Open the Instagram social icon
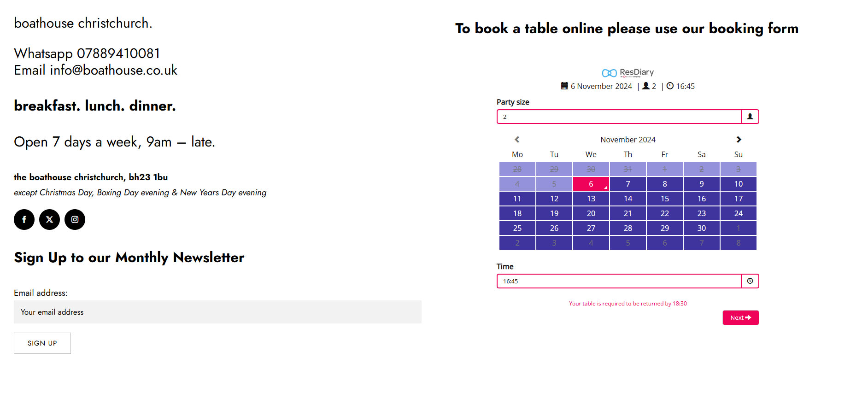Image resolution: width=868 pixels, height=399 pixels. pyautogui.click(x=75, y=219)
